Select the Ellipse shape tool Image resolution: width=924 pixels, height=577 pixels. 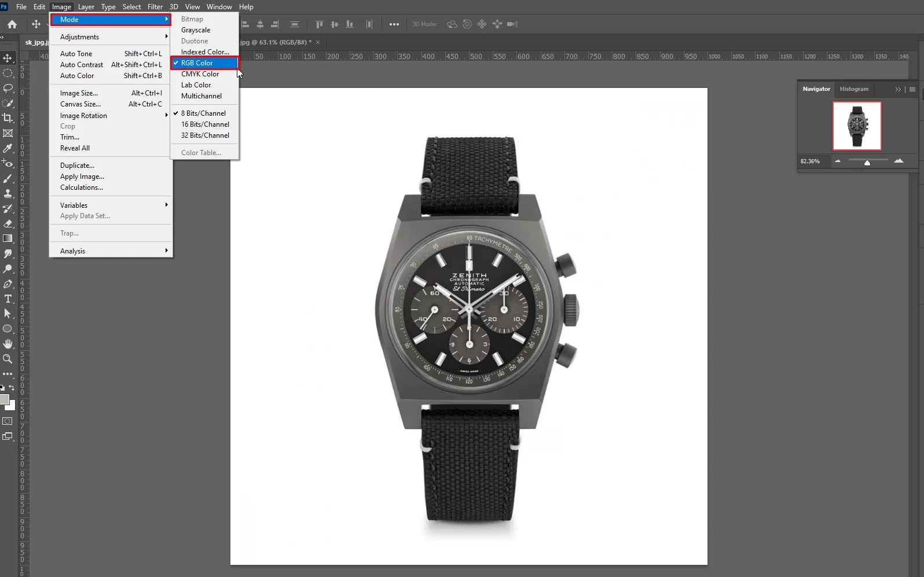pos(8,329)
